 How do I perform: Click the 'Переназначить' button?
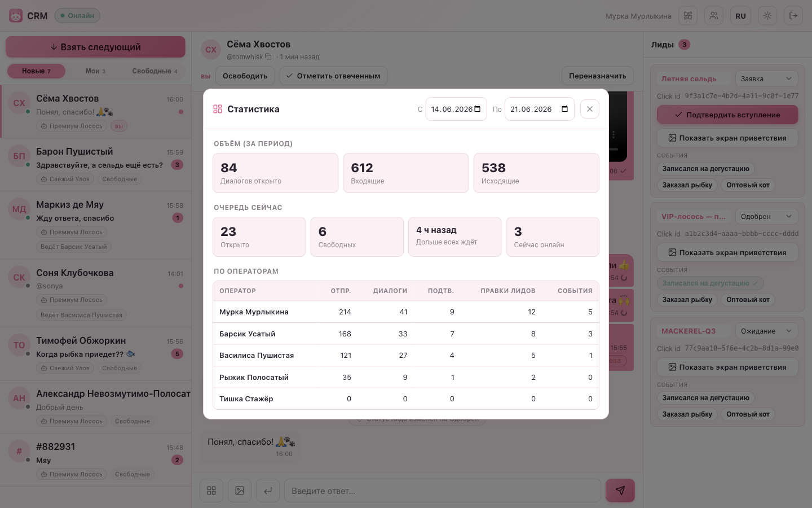(597, 76)
